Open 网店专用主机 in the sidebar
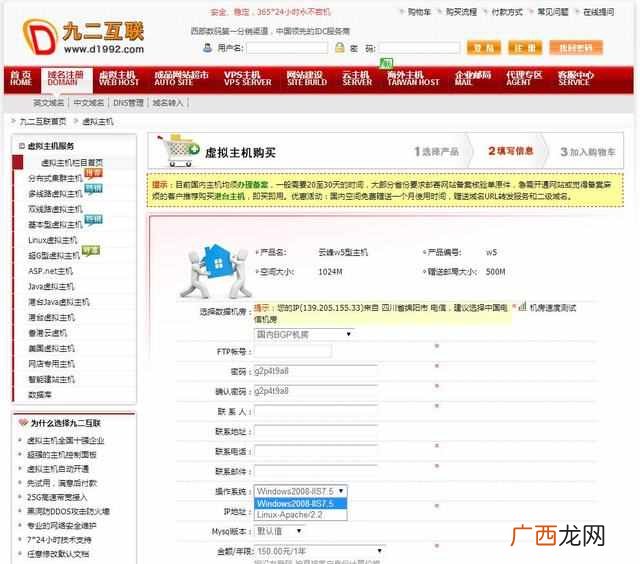The width and height of the screenshot is (640, 564). tap(51, 364)
